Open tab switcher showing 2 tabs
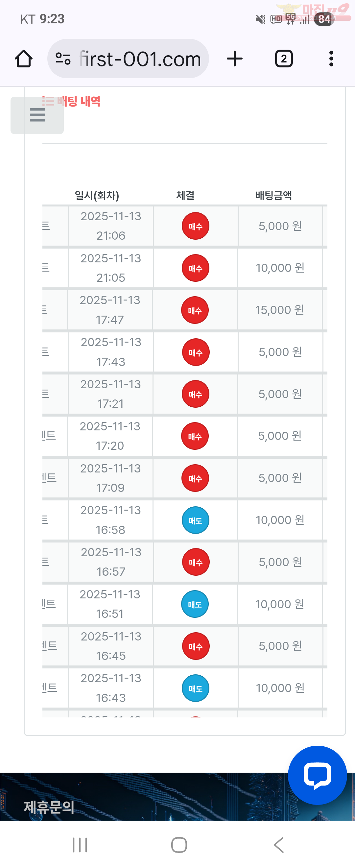 tap(284, 59)
